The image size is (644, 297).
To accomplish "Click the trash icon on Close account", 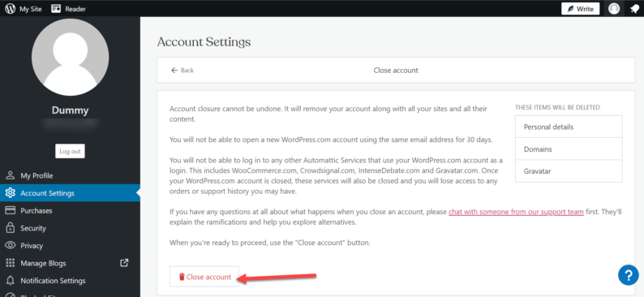I will [x=182, y=277].
